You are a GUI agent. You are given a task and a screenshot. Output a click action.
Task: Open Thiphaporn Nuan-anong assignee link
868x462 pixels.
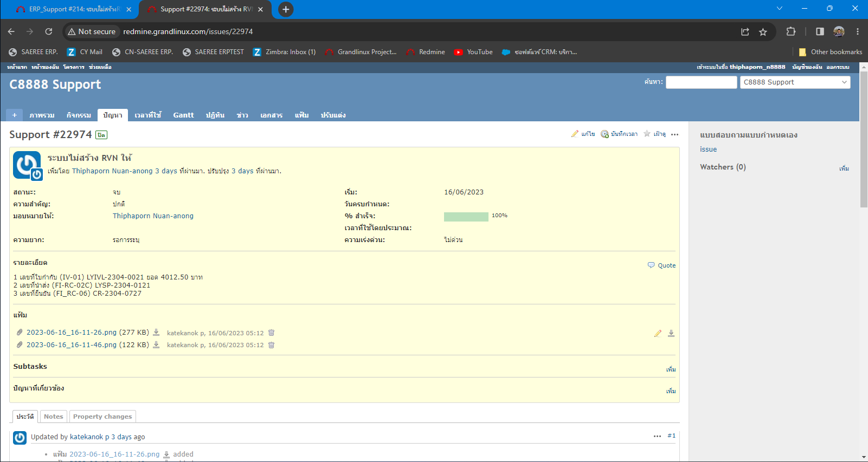pyautogui.click(x=153, y=216)
